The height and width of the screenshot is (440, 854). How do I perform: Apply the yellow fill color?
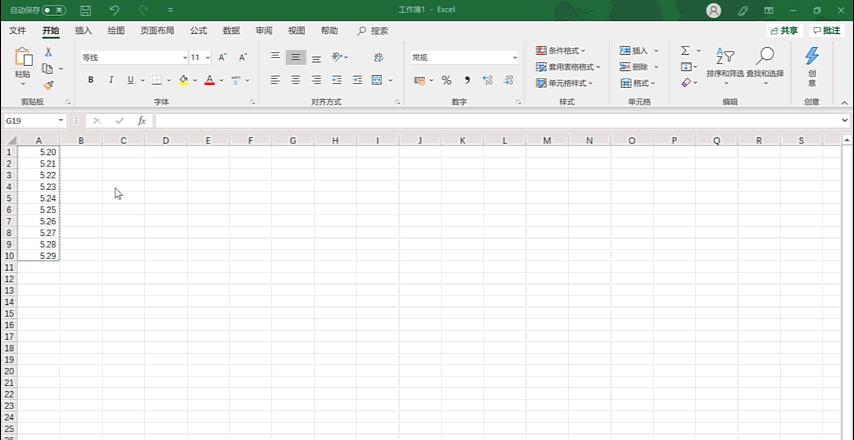pyautogui.click(x=184, y=80)
